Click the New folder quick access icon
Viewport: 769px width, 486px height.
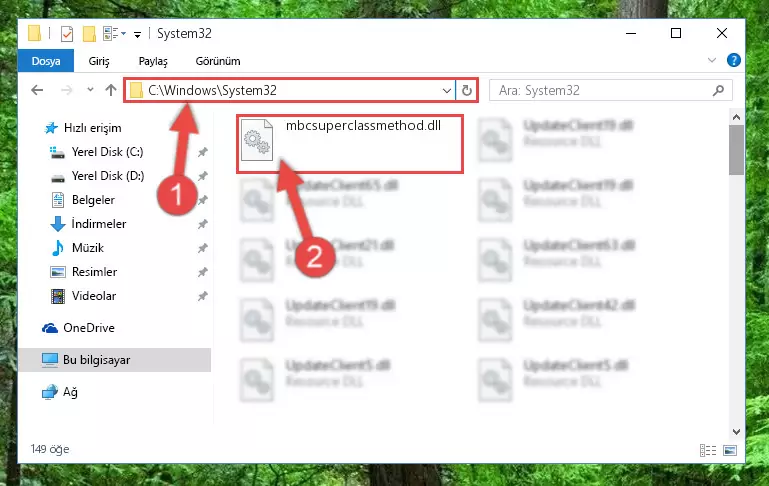coord(89,34)
